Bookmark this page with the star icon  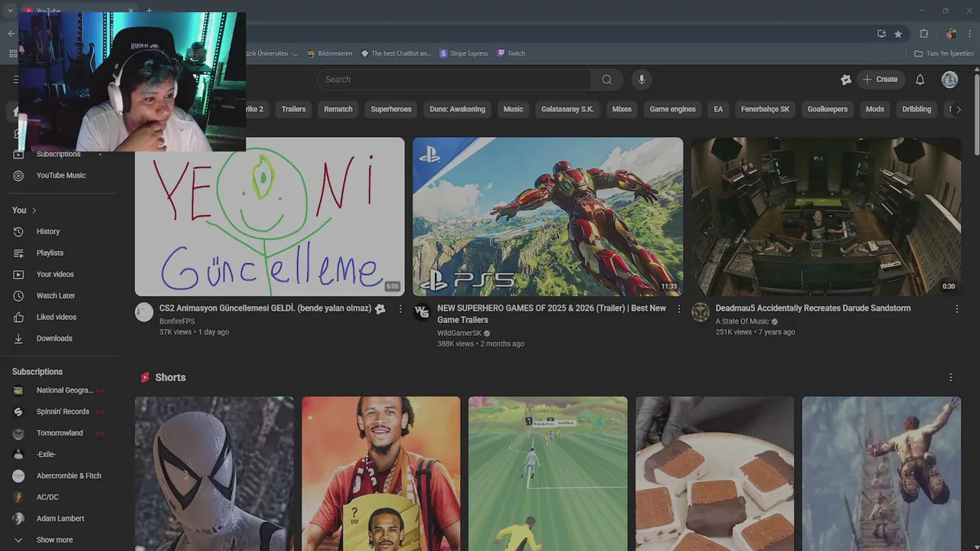[x=898, y=34]
